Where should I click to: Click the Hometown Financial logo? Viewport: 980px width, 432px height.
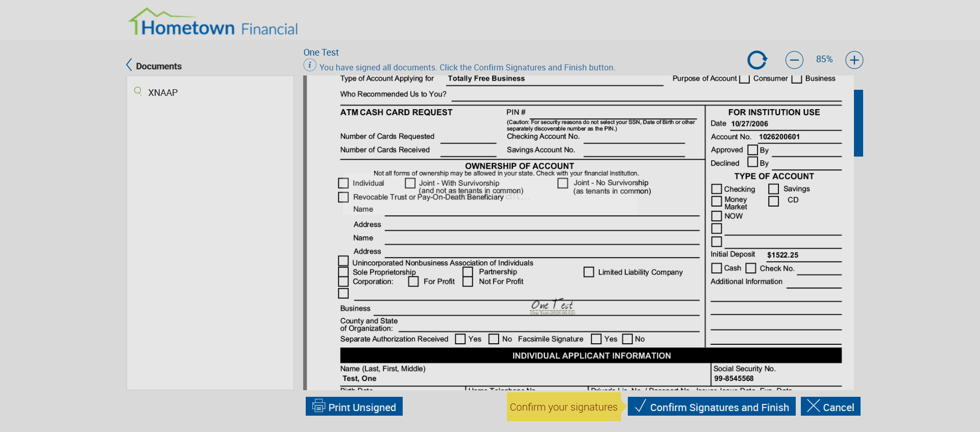click(213, 22)
